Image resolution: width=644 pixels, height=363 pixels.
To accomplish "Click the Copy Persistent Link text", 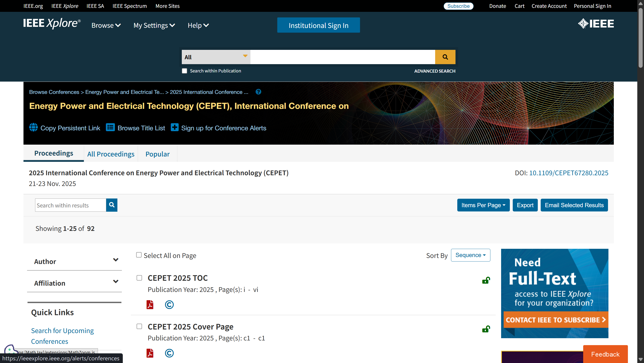I will click(x=70, y=128).
